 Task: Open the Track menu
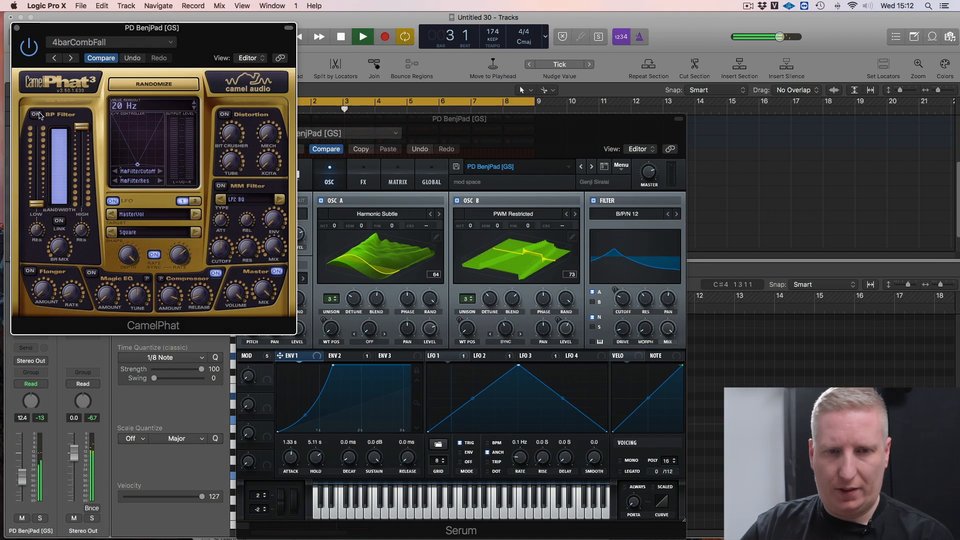[126, 6]
